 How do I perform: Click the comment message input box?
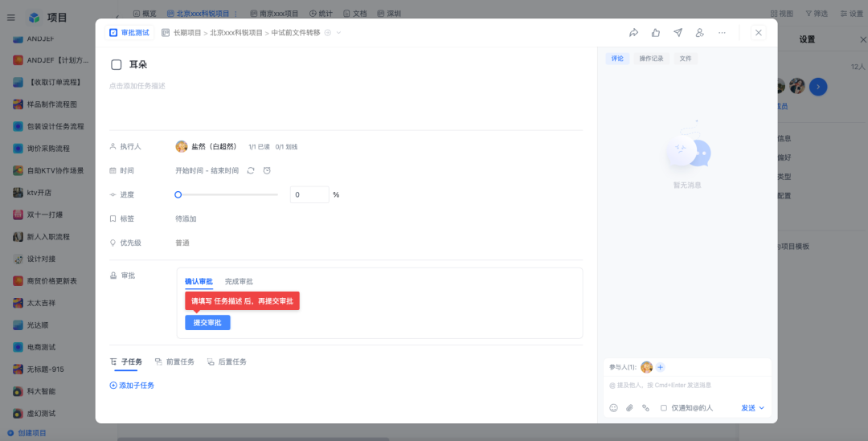click(687, 385)
